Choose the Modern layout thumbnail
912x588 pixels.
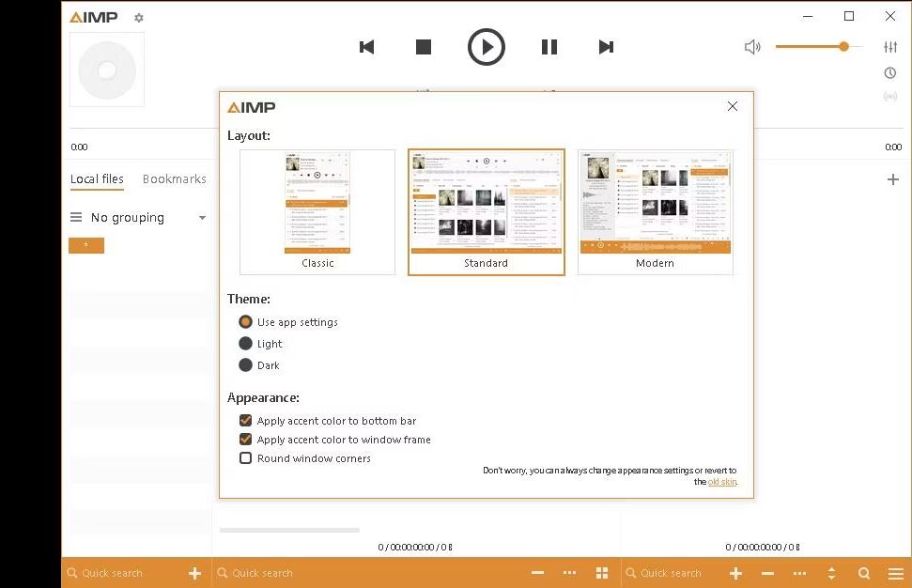click(655, 212)
